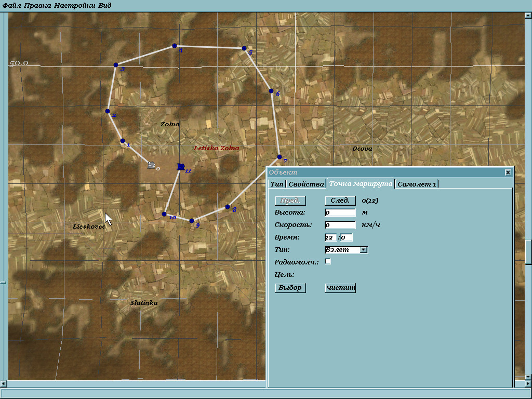
Task: Select the aircraft icon at waypoint 0
Action: click(x=151, y=165)
